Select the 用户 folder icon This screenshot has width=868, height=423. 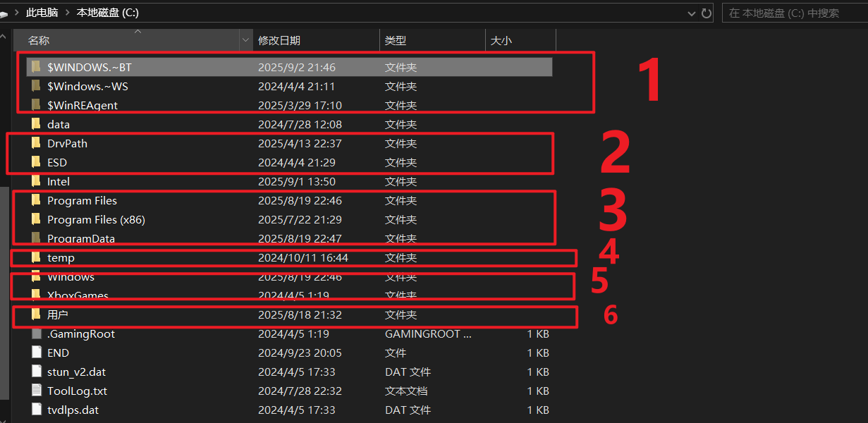click(36, 314)
